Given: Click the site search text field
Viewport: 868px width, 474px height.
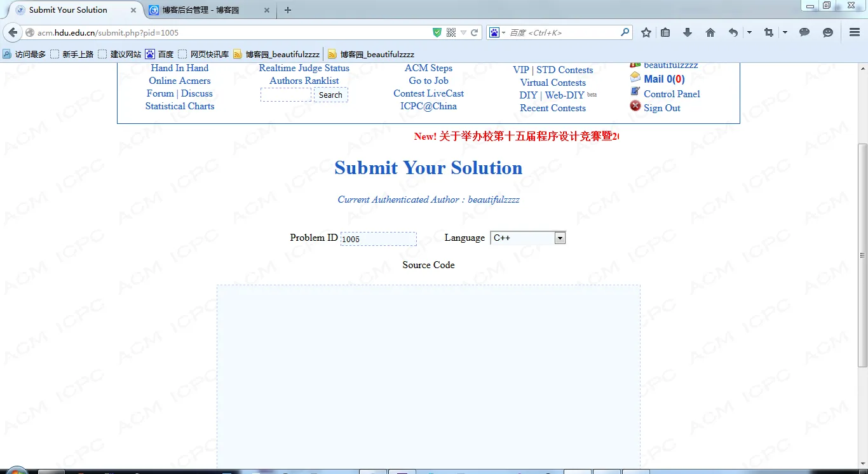Looking at the screenshot, I should [x=286, y=95].
